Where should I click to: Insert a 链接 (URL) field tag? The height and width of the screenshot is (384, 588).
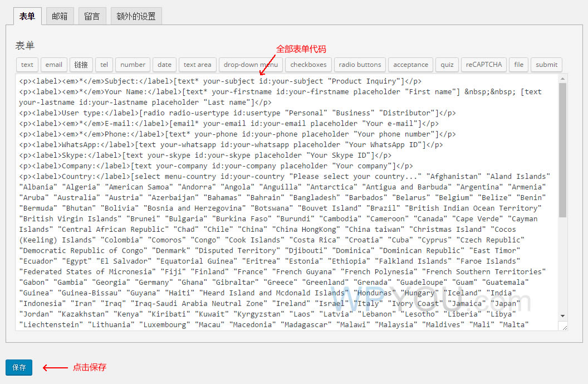click(81, 65)
